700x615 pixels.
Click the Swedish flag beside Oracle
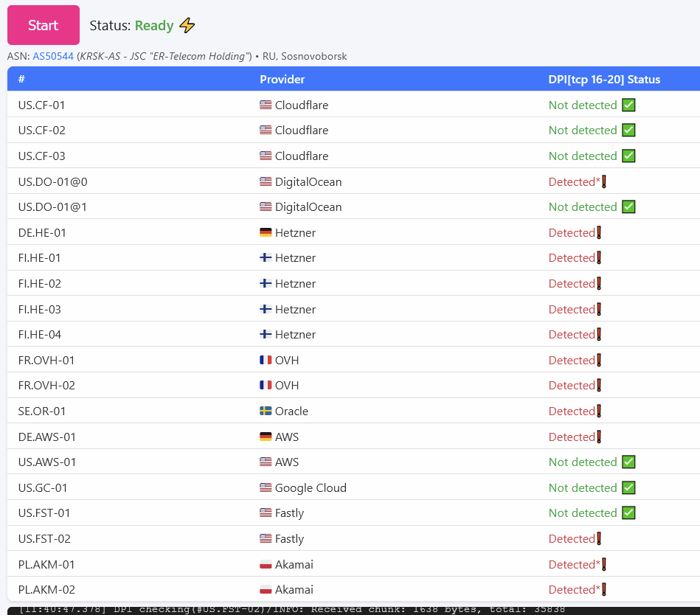point(266,411)
